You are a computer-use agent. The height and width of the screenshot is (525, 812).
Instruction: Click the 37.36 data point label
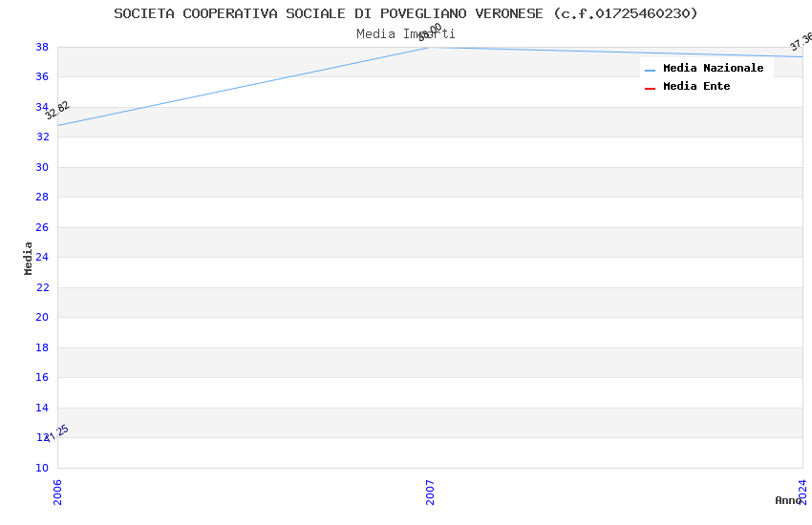(x=801, y=41)
